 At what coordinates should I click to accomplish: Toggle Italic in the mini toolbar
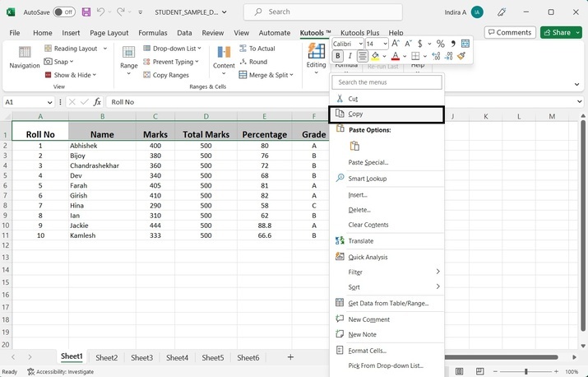(350, 56)
